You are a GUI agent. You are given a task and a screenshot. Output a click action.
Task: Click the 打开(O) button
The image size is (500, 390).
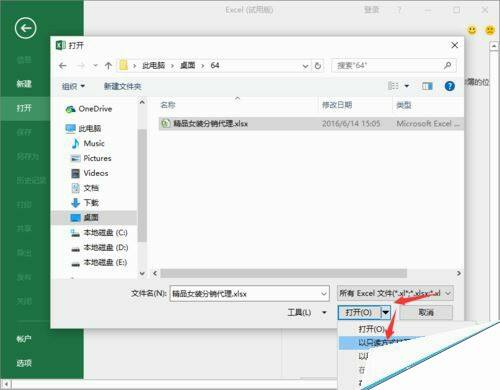pyautogui.click(x=359, y=312)
